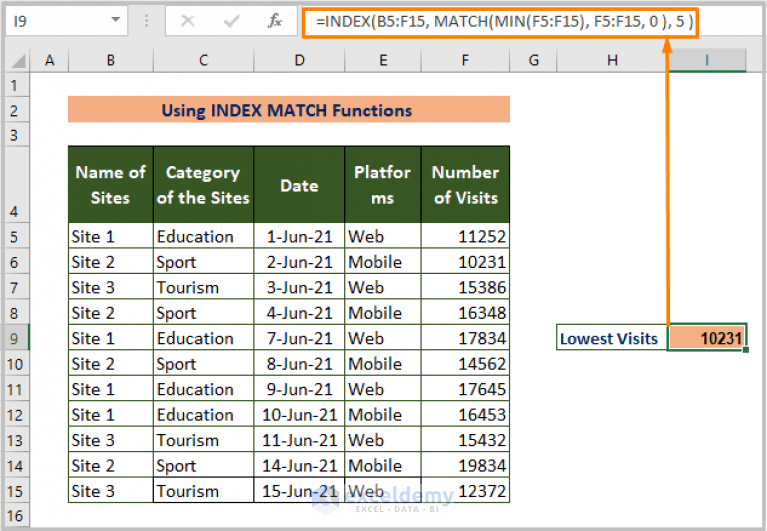Screen dimensions: 767x531
Task: Select column C header
Action: point(203,61)
